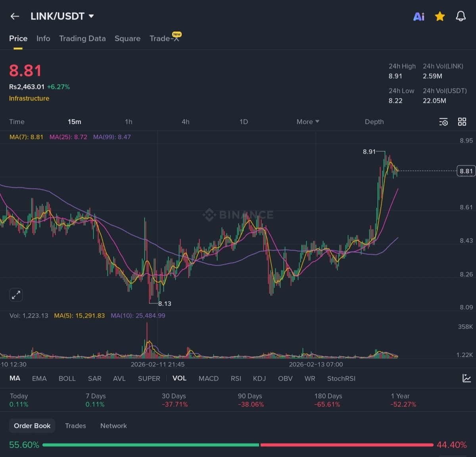
Task: Tap the 30 Days -37.71% performance
Action: coord(175,400)
